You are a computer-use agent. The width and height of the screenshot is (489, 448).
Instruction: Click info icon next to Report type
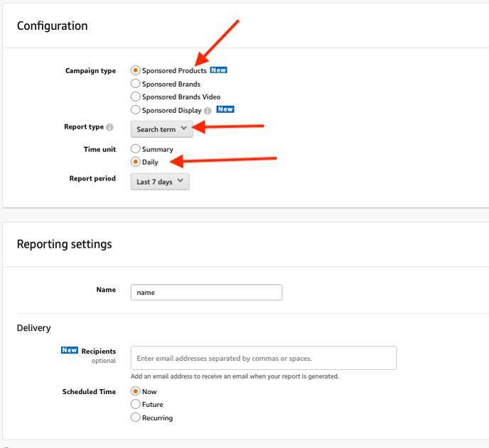pyautogui.click(x=109, y=127)
